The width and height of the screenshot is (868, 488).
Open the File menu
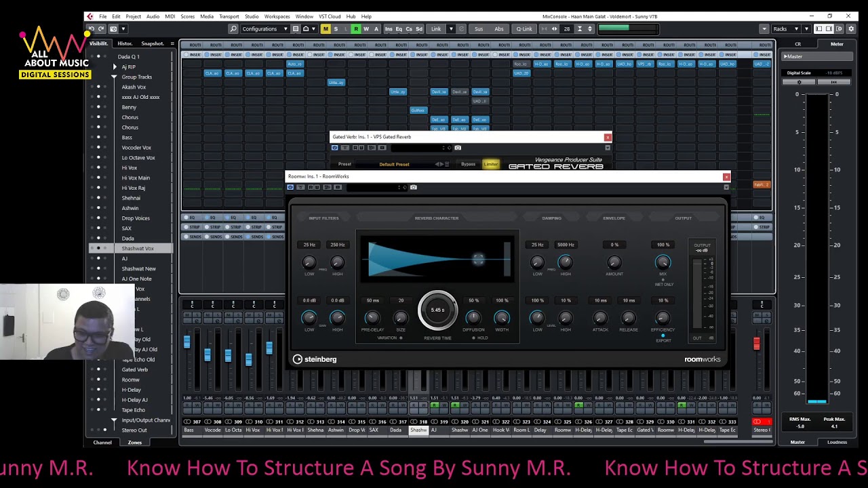coord(102,16)
